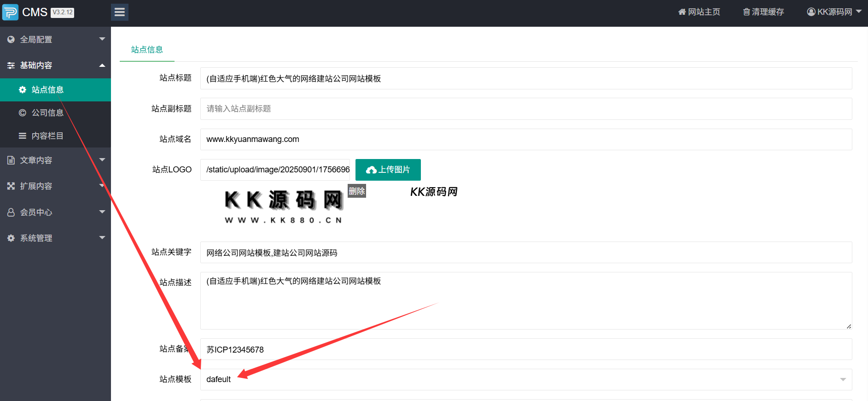Image resolution: width=868 pixels, height=401 pixels.
Task: Click the 站点备案 ICP input field
Action: click(x=526, y=349)
